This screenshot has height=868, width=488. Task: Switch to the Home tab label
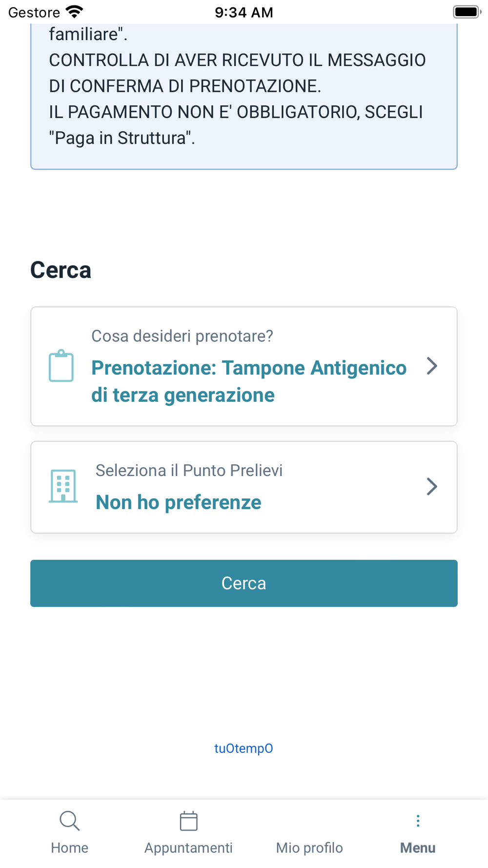pyautogui.click(x=69, y=848)
